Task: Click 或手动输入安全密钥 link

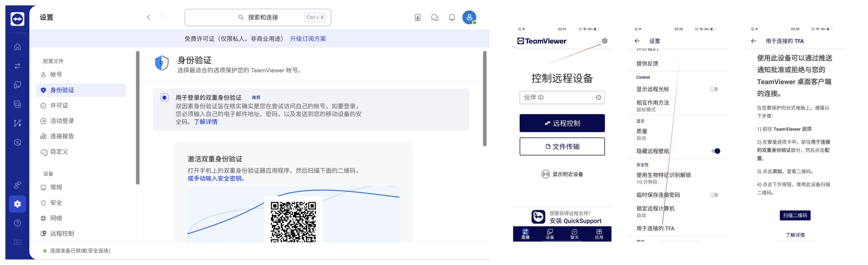Action: (216, 179)
